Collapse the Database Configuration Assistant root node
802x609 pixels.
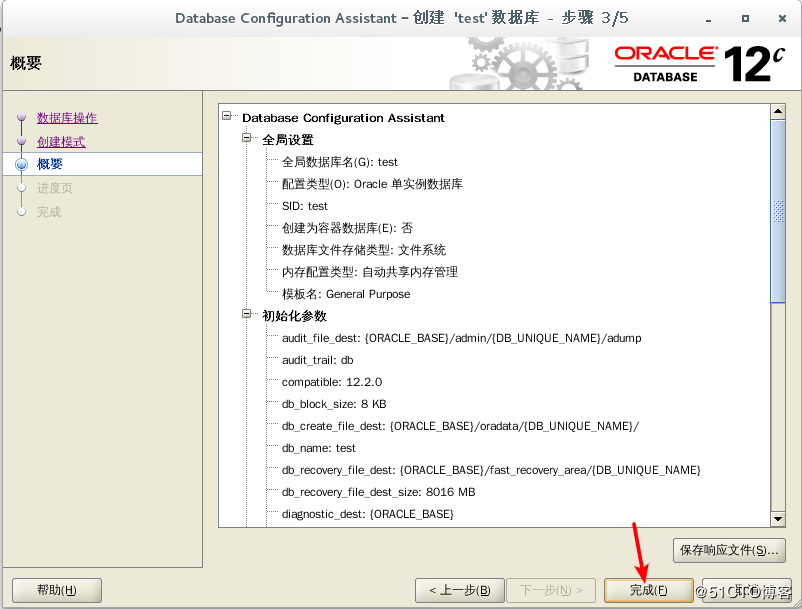click(227, 116)
